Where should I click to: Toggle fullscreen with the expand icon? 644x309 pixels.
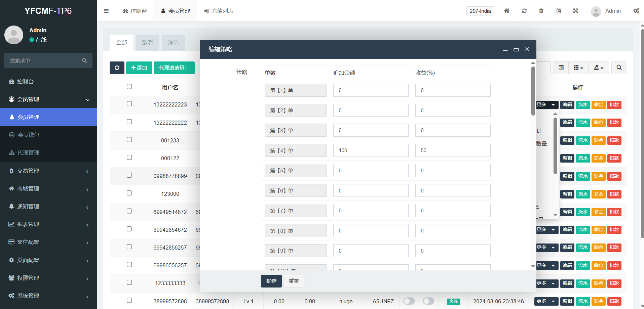(x=575, y=11)
